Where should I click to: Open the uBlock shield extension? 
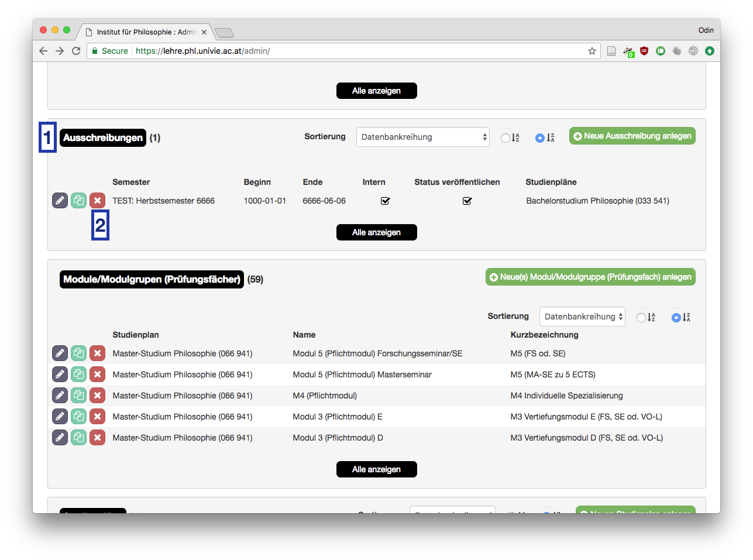(x=644, y=51)
